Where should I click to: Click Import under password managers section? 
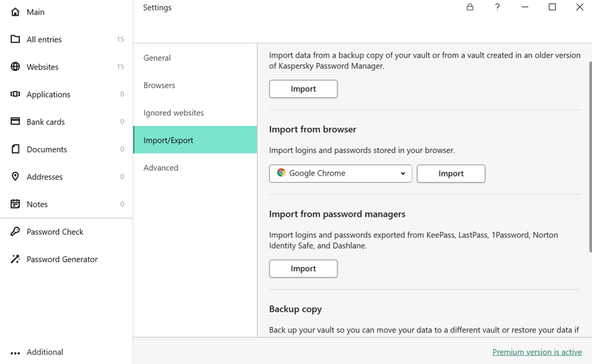303,269
